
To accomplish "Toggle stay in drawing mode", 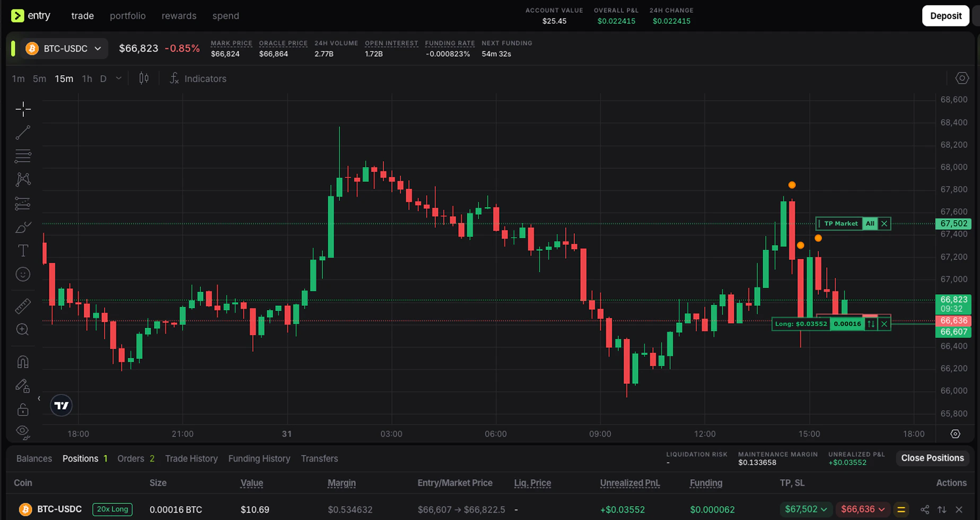I will [23, 386].
